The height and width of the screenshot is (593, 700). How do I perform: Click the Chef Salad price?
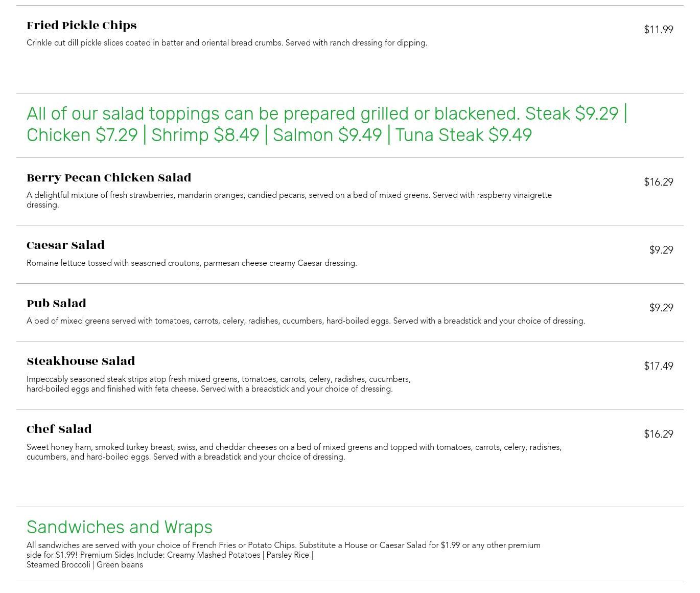click(x=658, y=434)
